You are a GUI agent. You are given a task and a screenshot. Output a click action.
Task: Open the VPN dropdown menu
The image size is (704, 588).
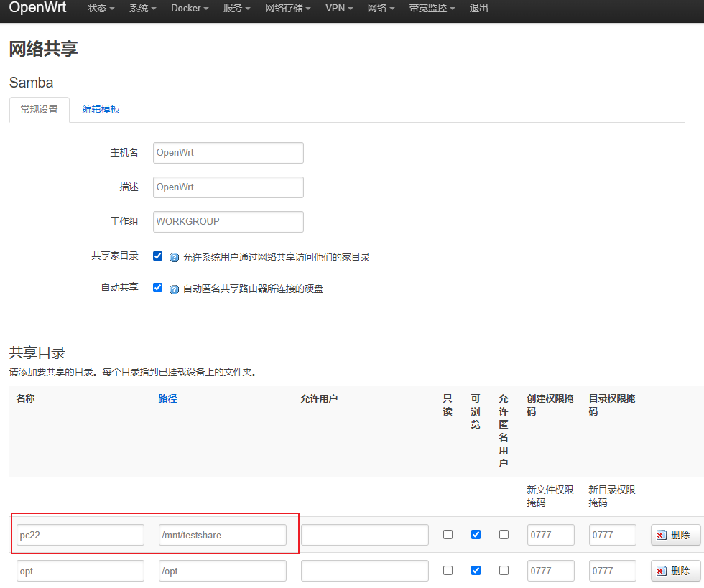coord(339,9)
